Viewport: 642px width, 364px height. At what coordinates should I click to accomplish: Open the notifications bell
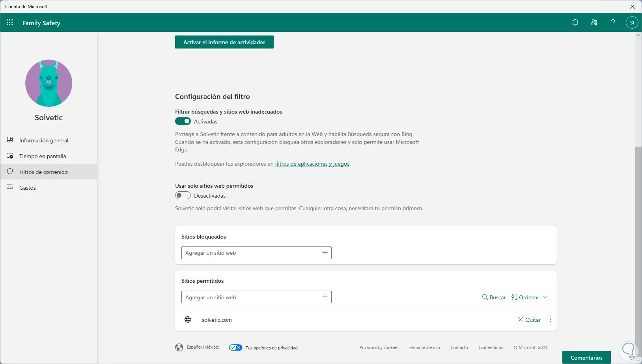575,22
